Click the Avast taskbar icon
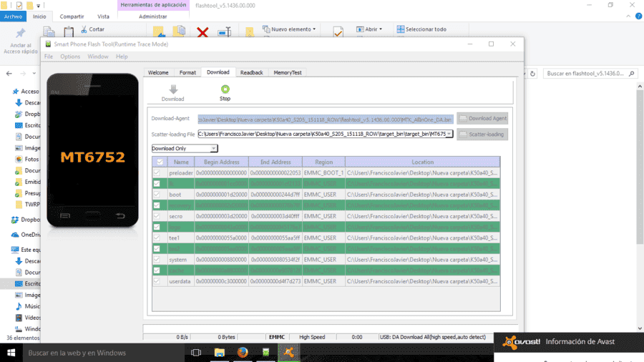The width and height of the screenshot is (644, 362). pos(289,353)
